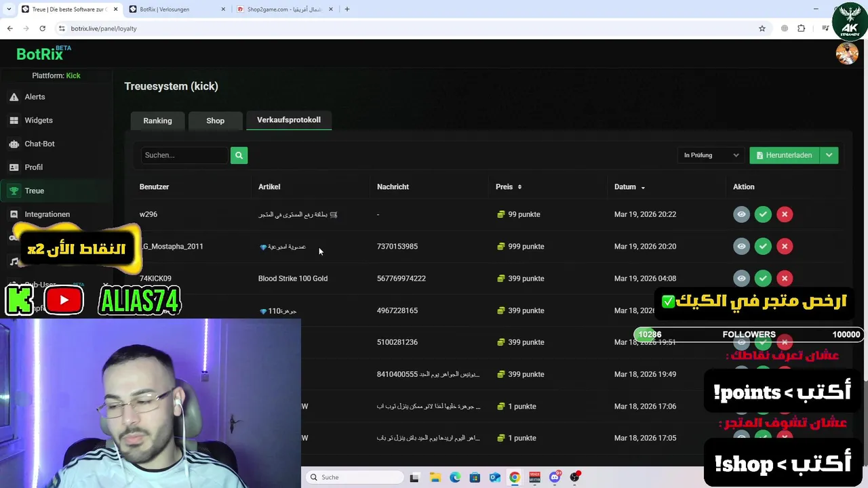
Task: Reload the current page
Action: point(42,28)
